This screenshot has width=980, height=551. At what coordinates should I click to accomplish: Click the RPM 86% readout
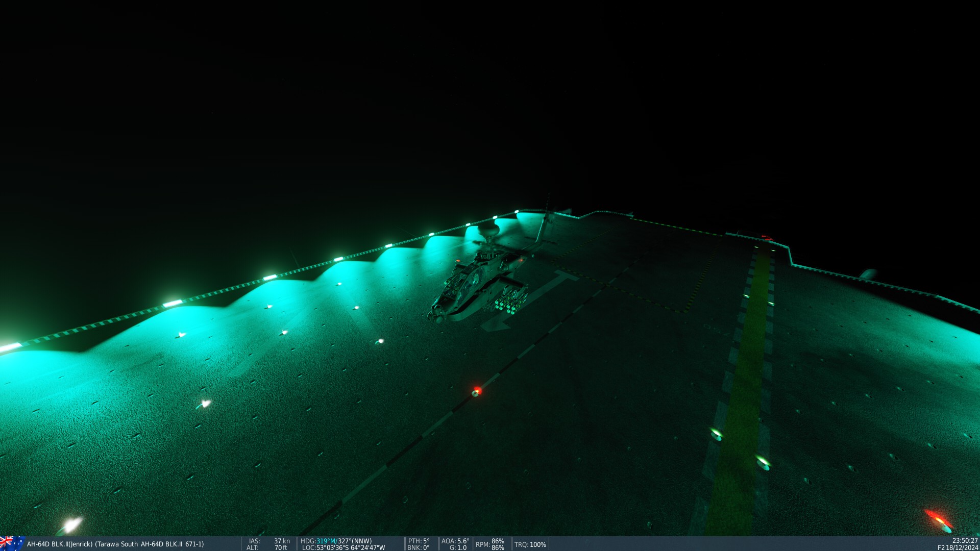point(490,544)
